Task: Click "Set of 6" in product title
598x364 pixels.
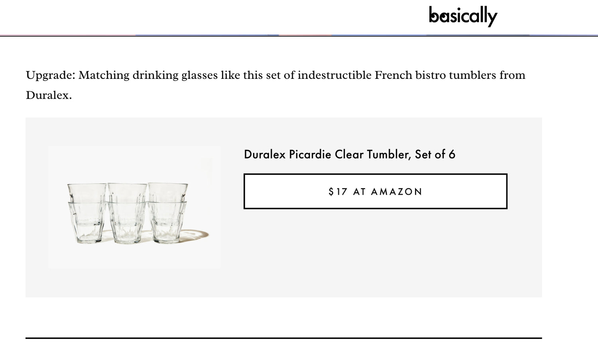Action: pyautogui.click(x=435, y=155)
